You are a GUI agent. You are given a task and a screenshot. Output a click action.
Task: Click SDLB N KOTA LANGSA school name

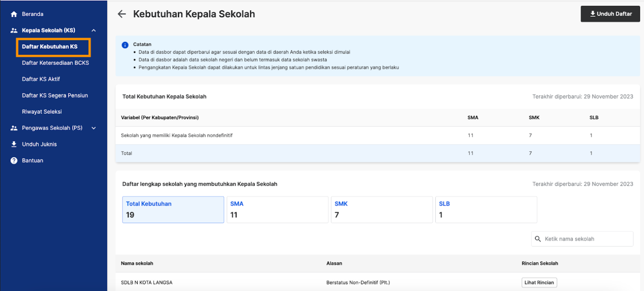146,282
